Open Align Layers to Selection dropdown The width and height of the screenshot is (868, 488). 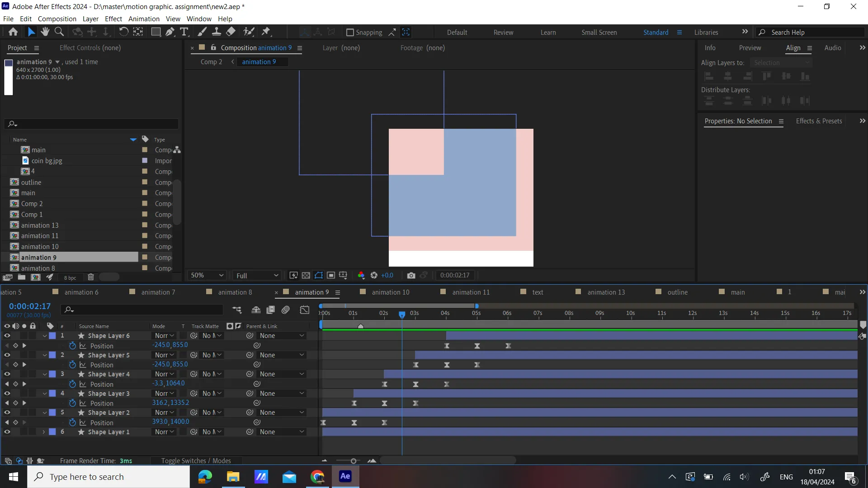click(x=781, y=63)
